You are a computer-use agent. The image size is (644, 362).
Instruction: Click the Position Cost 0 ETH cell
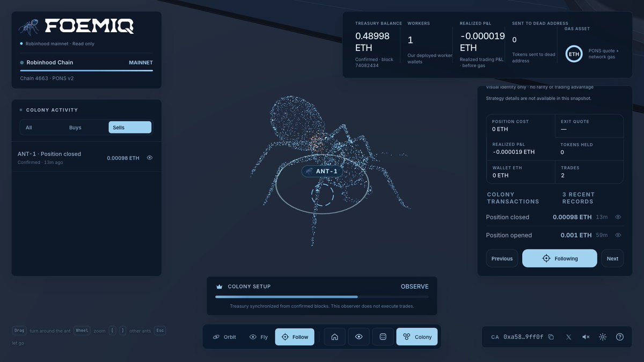click(x=521, y=125)
